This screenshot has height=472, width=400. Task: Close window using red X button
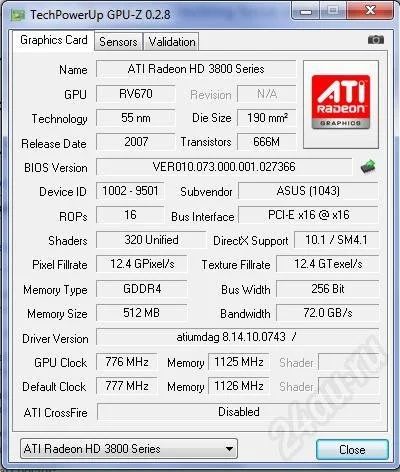click(370, 11)
